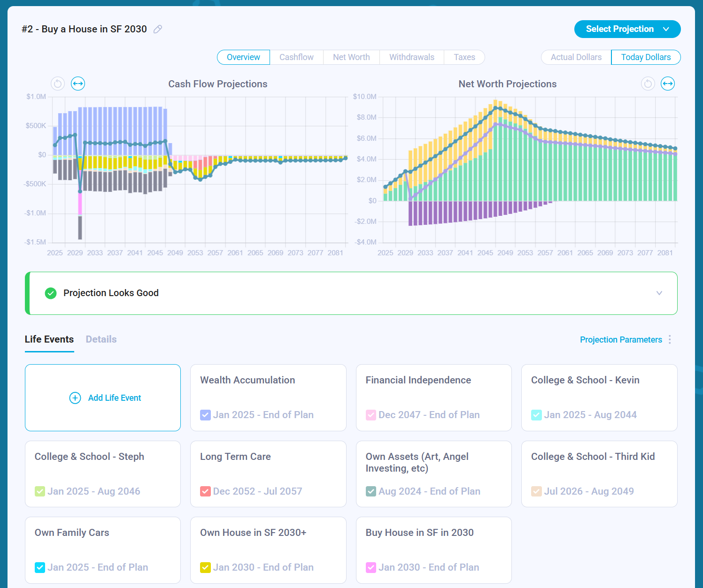This screenshot has height=588, width=703.
Task: Click the pencil edit icon beside projection title
Action: point(158,29)
